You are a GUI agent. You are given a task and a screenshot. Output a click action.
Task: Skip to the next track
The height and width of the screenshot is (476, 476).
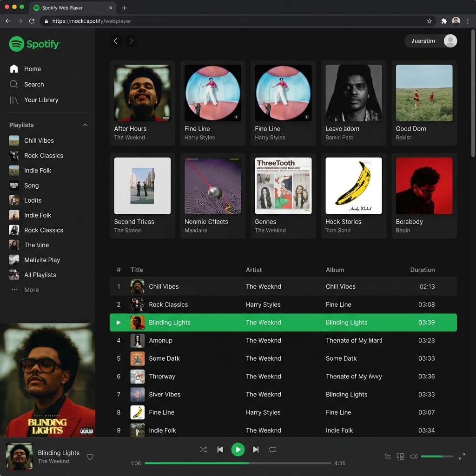[256, 450]
